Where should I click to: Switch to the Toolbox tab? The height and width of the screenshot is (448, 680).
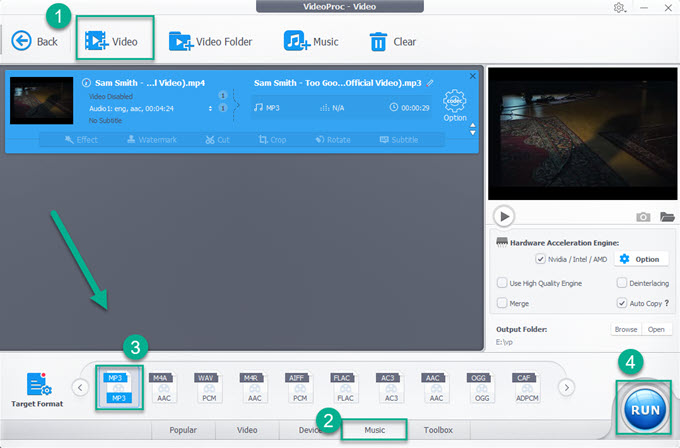pos(438,430)
